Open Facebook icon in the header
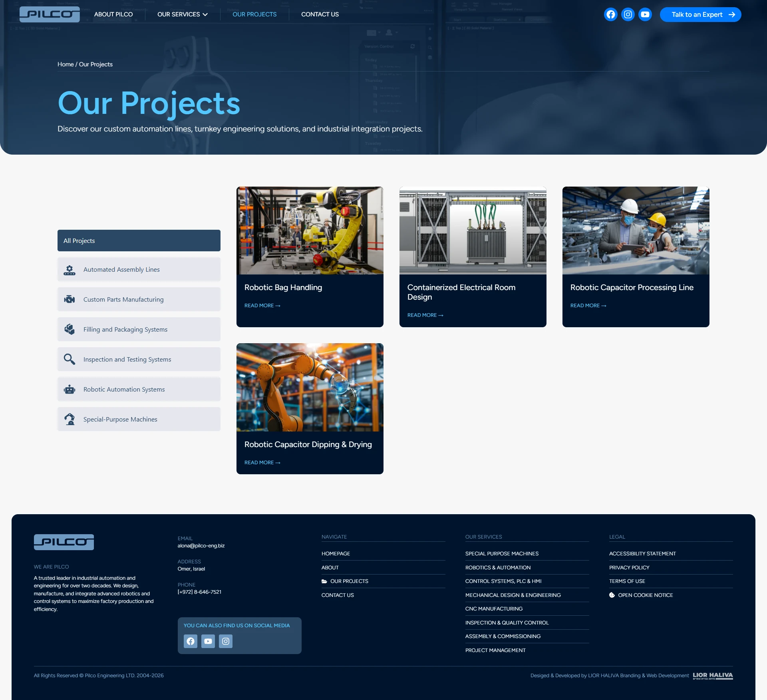 [610, 14]
